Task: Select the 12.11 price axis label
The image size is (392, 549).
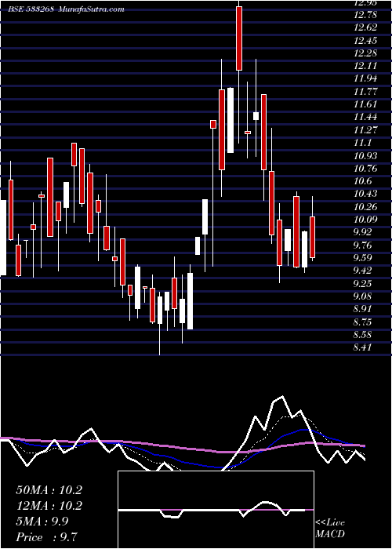Action: (x=365, y=66)
